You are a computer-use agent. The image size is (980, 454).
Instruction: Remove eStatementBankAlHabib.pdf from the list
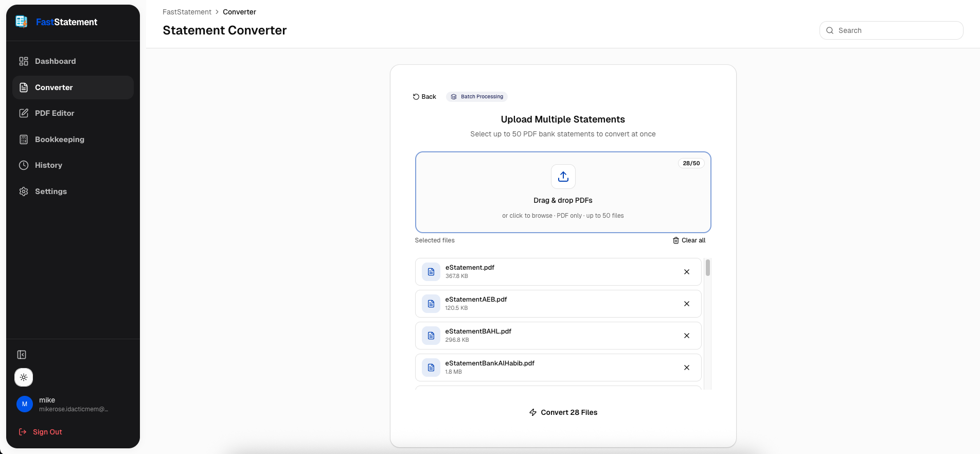click(686, 368)
